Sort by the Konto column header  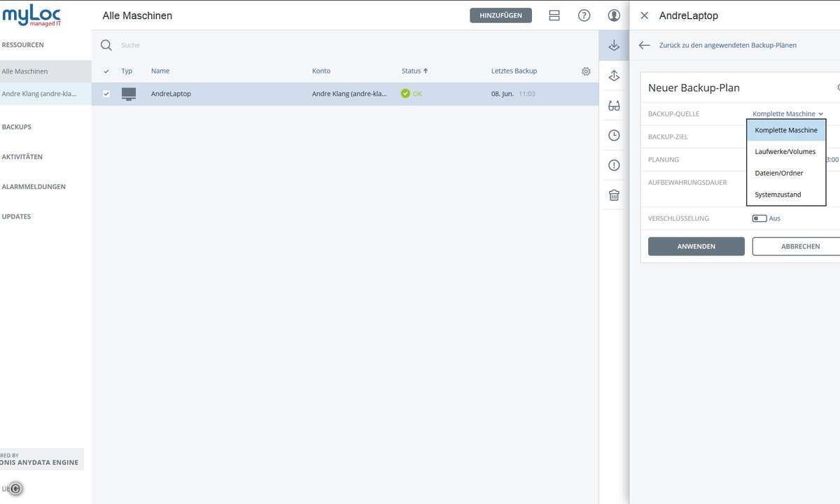click(x=321, y=71)
